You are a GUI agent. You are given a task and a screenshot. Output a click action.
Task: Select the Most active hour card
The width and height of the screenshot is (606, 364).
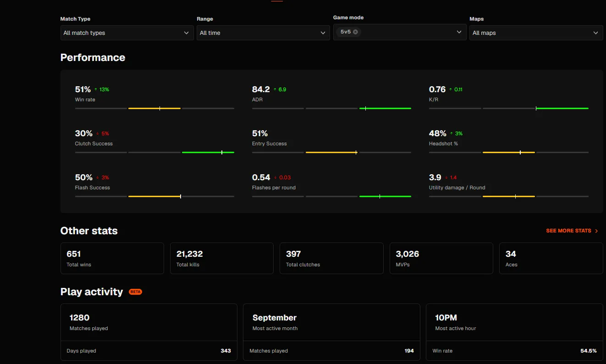514,332
